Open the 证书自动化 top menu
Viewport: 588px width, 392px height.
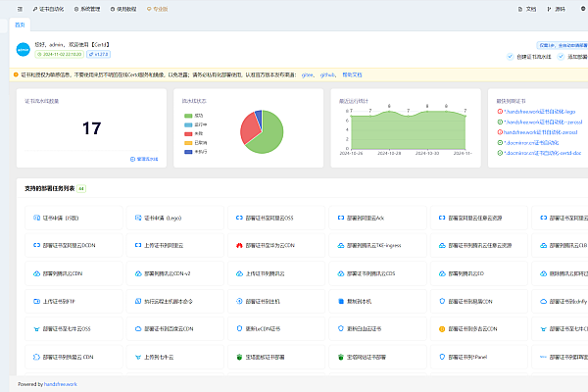tap(48, 9)
